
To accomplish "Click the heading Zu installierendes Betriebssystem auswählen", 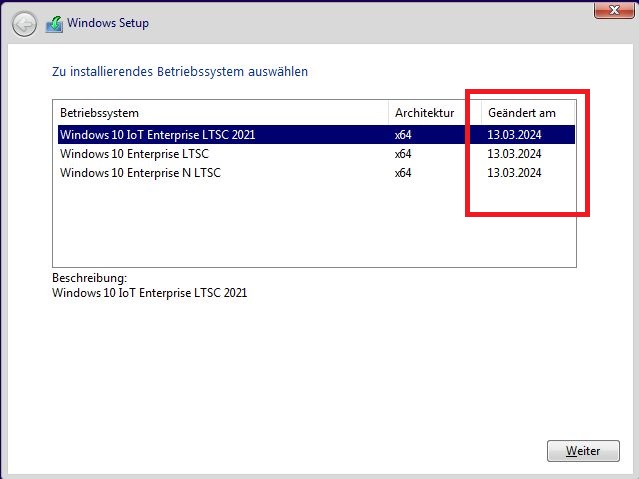I will coord(180,71).
